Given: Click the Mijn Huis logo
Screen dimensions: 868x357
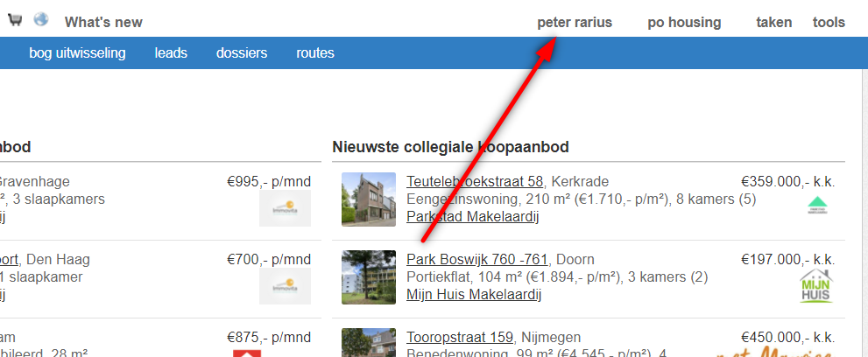Looking at the screenshot, I should pos(816,286).
